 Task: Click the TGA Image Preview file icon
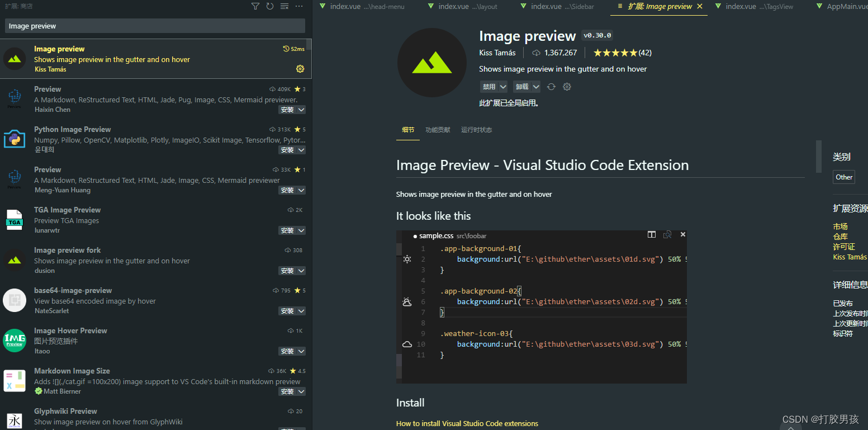(15, 220)
